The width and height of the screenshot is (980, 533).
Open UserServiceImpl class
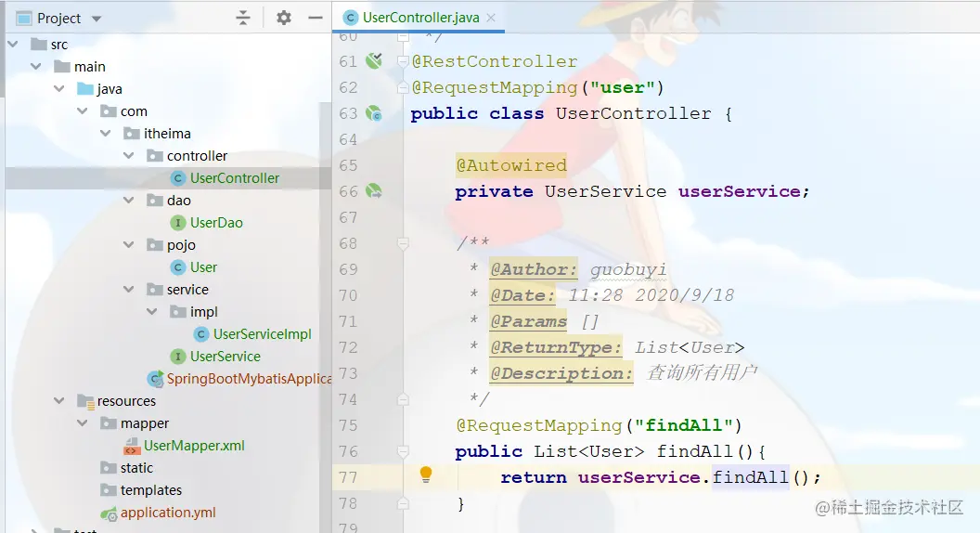(x=262, y=334)
